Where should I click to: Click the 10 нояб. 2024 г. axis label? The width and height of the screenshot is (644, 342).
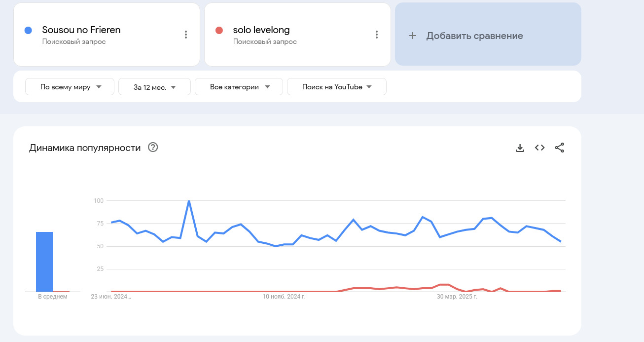coord(284,297)
